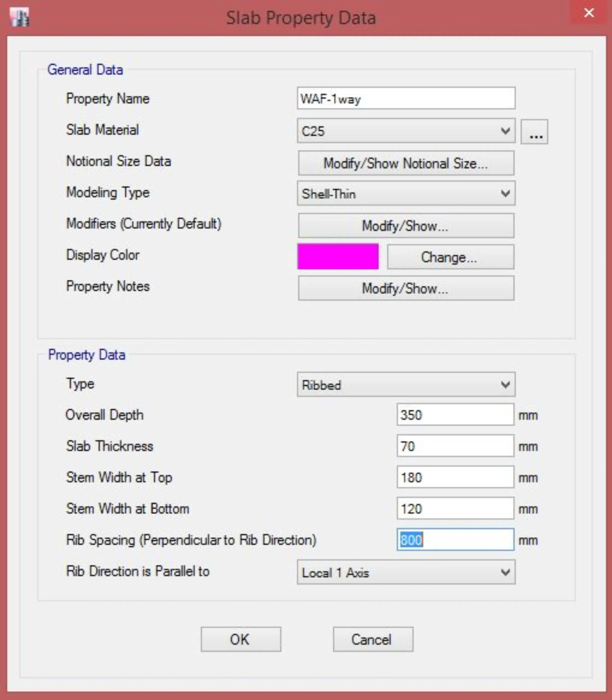Click the ellipsis button beside Slab Material
The height and width of the screenshot is (700, 612).
534,132
